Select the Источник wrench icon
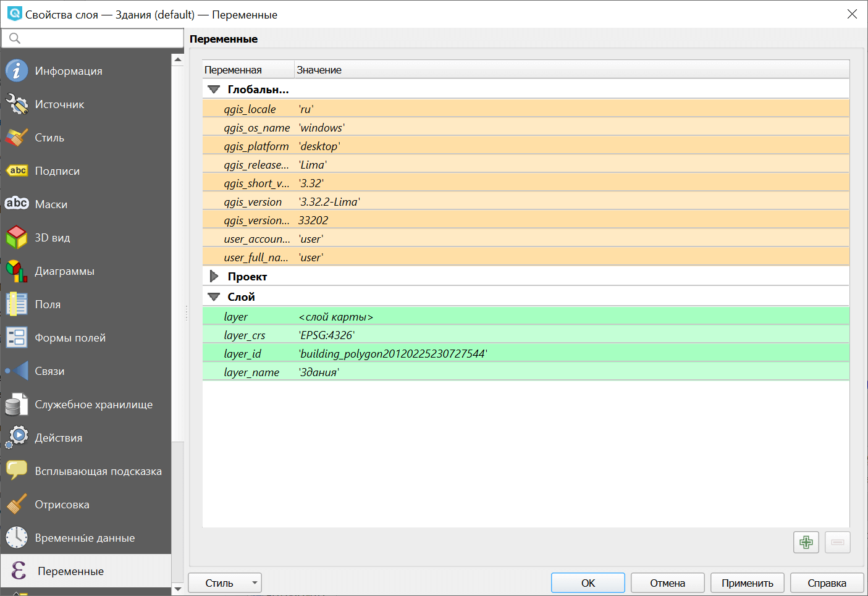The height and width of the screenshot is (596, 868). [16, 104]
